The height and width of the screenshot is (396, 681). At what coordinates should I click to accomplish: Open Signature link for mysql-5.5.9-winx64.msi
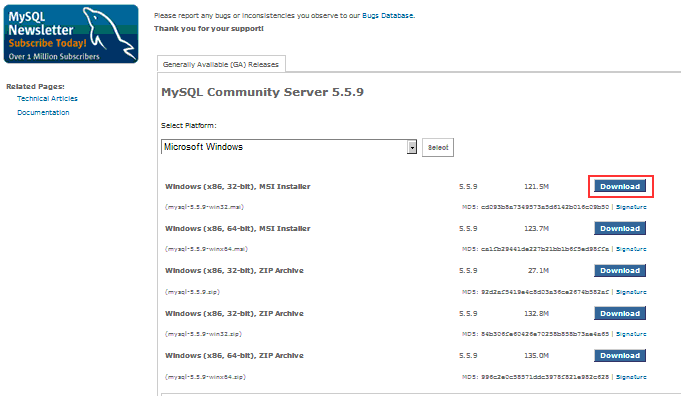tap(631, 249)
